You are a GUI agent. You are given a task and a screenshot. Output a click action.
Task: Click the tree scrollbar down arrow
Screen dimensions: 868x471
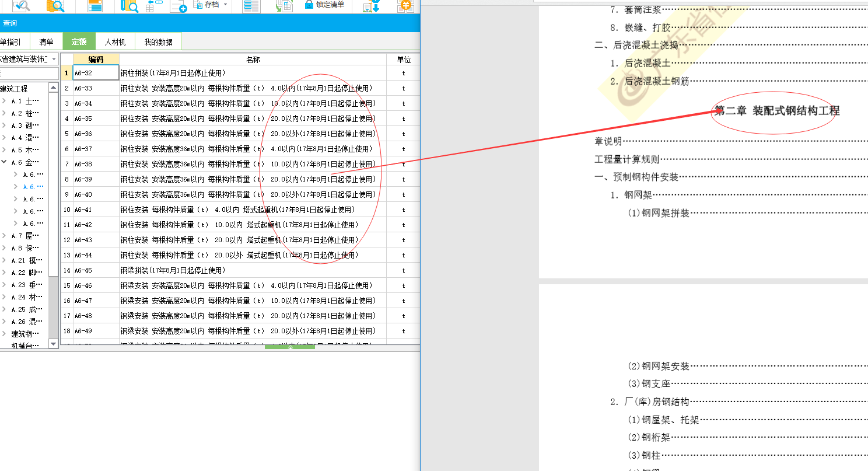tap(53, 344)
